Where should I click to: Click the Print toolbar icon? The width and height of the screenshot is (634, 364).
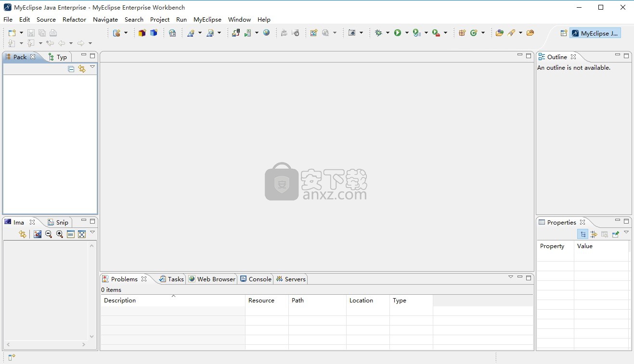click(x=53, y=33)
